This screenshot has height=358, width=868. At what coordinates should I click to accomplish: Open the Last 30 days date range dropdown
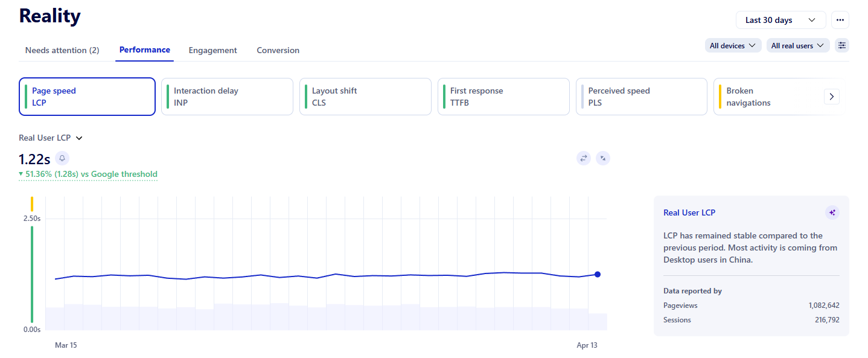click(x=780, y=19)
